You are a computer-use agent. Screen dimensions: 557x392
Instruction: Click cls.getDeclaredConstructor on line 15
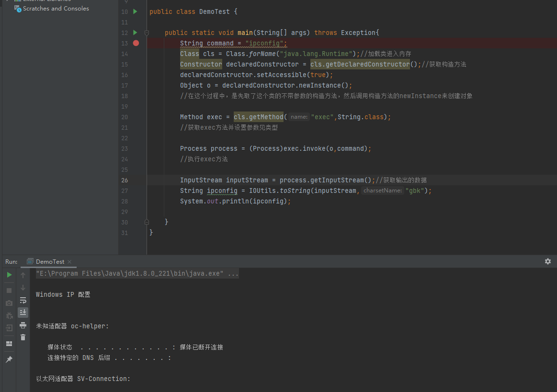click(360, 64)
